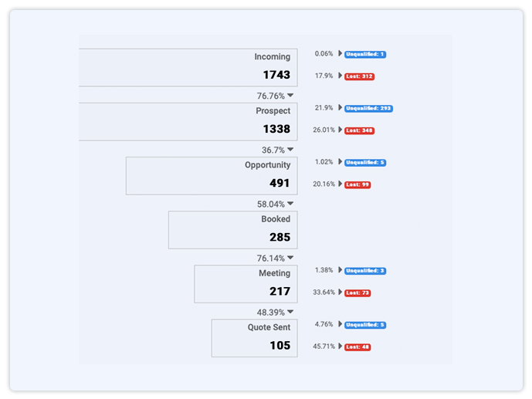Image resolution: width=532 pixels, height=399 pixels.
Task: Click the triangle next to 26.01%
Action: [340, 130]
